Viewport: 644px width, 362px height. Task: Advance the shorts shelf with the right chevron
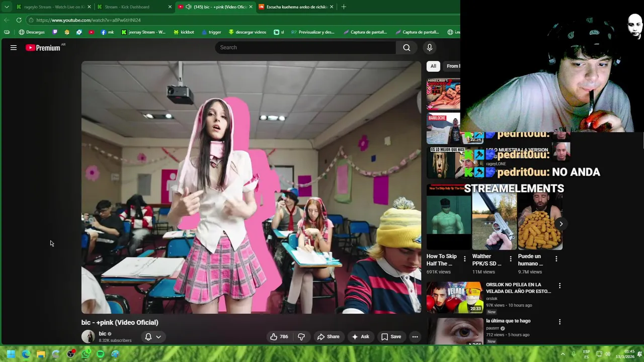(561, 224)
